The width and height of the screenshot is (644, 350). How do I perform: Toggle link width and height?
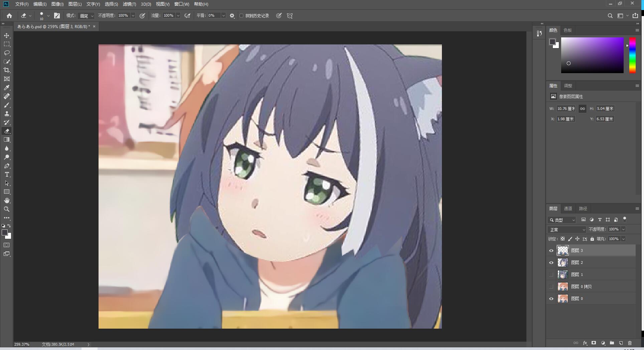[x=582, y=109]
